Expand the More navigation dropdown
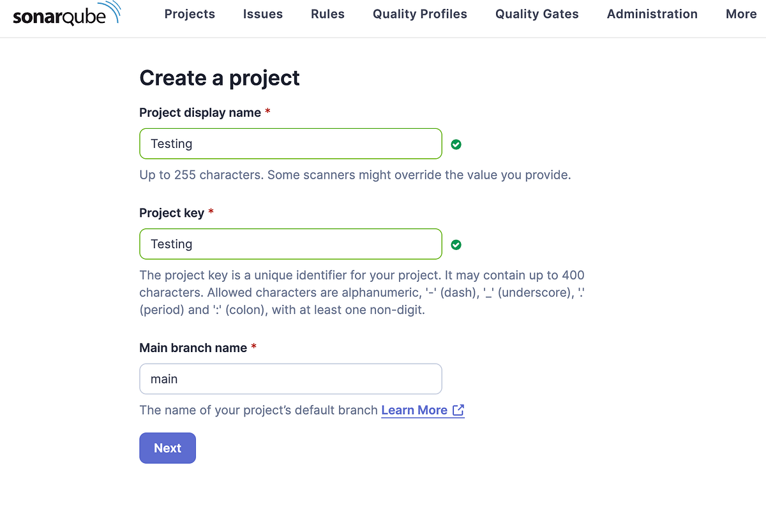This screenshot has height=532, width=766. (740, 14)
